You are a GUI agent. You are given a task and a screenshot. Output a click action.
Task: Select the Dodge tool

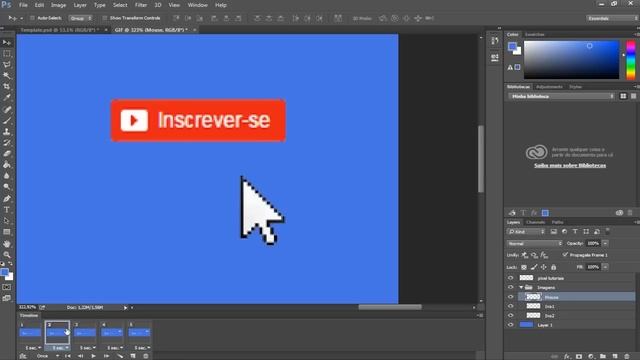(7, 187)
